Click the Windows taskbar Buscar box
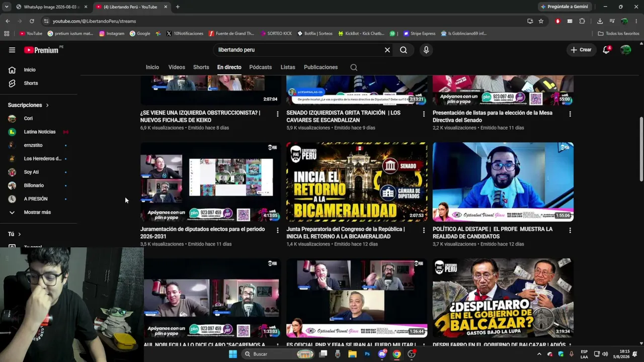The width and height of the screenshot is (644, 362). pyautogui.click(x=277, y=354)
